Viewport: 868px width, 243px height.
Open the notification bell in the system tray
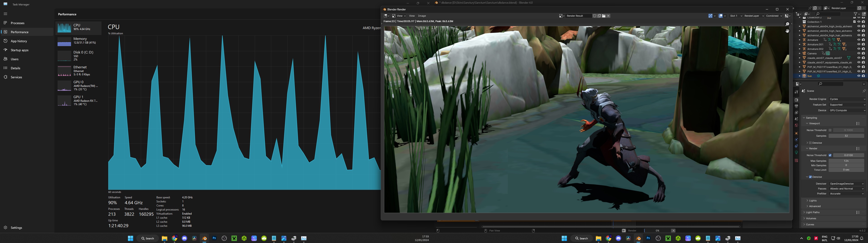(862, 238)
